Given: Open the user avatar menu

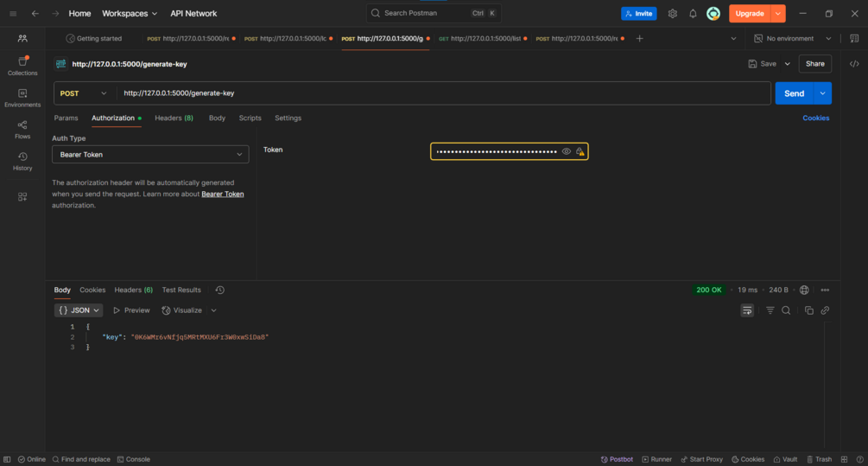Looking at the screenshot, I should (713, 13).
